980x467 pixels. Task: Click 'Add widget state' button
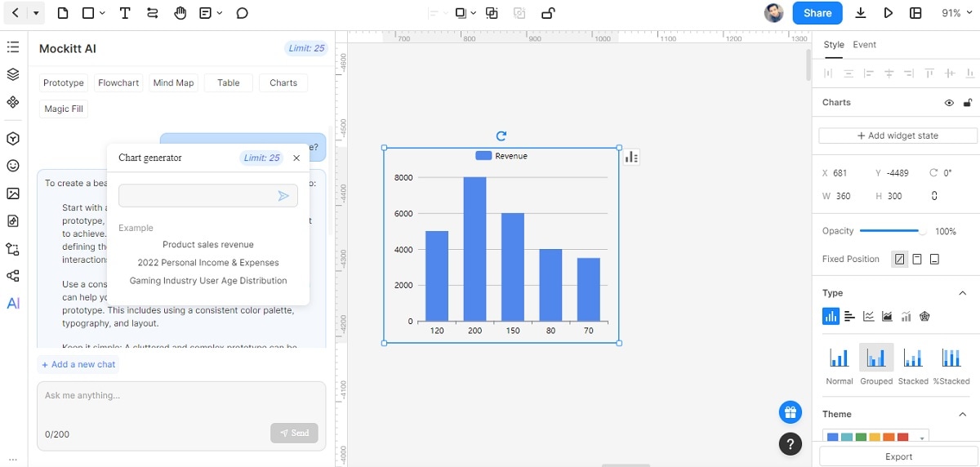(898, 136)
